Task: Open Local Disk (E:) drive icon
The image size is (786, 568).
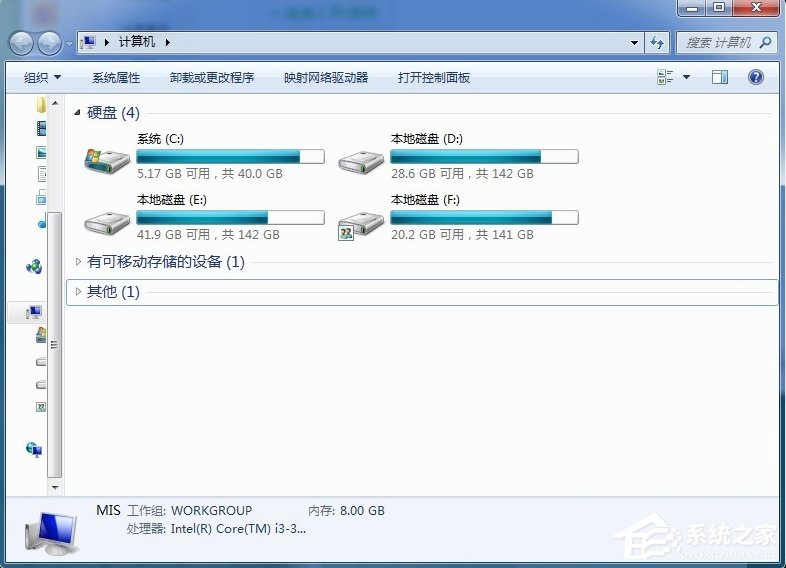Action: pyautogui.click(x=107, y=223)
